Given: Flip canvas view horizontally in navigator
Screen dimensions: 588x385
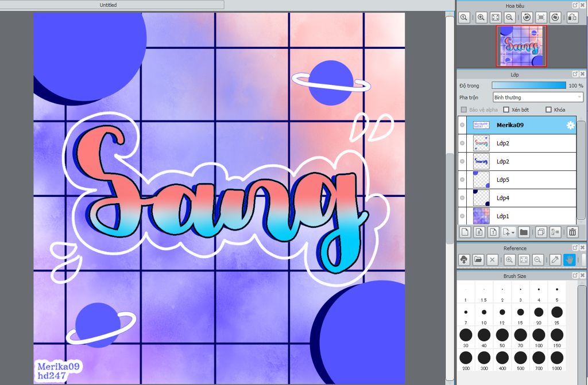Looking at the screenshot, I should (572, 17).
